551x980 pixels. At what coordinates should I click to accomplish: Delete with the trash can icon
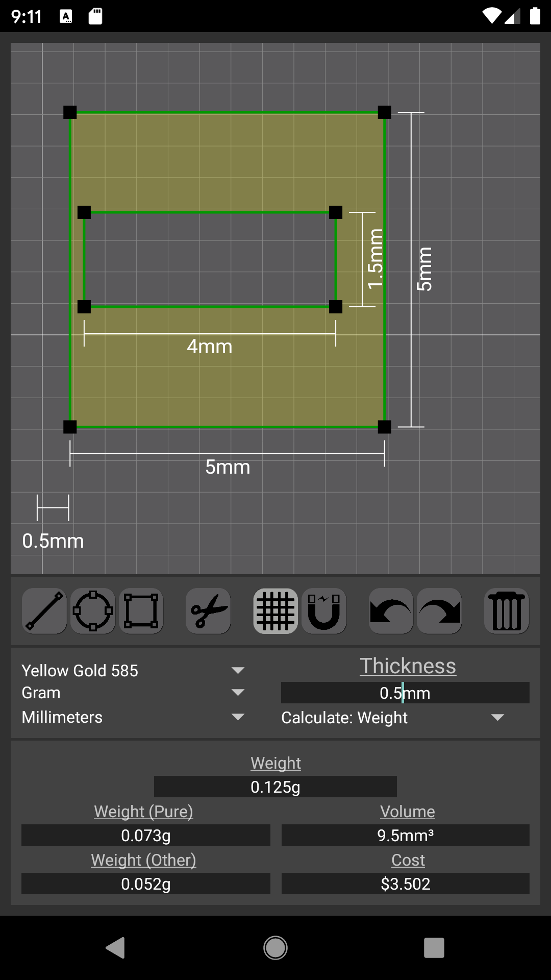coord(507,611)
